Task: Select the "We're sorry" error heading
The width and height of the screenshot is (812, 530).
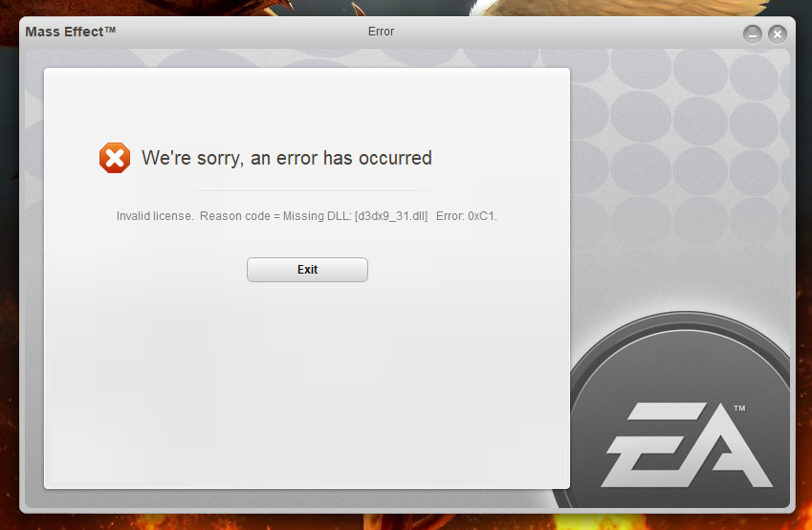Action: (x=287, y=158)
